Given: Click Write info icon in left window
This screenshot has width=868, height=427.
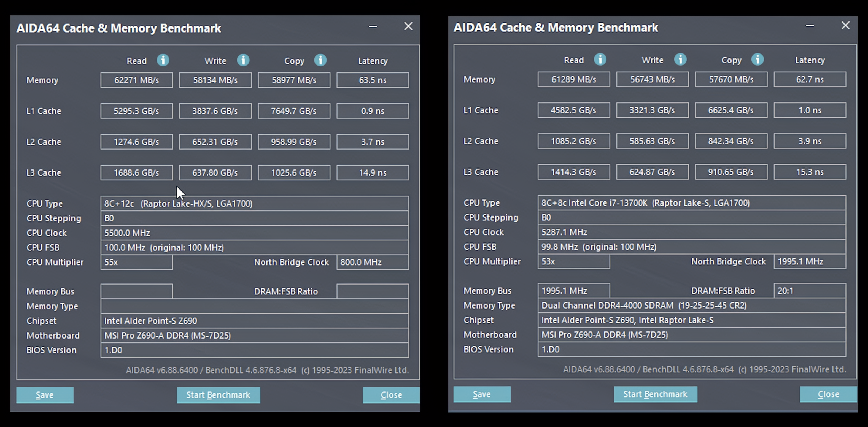Looking at the screenshot, I should pos(243,60).
